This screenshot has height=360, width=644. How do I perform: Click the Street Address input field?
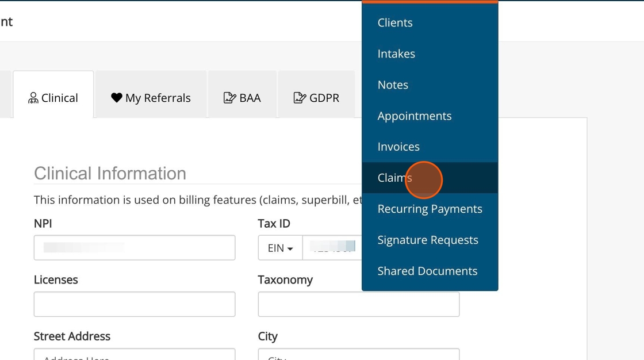(135, 354)
